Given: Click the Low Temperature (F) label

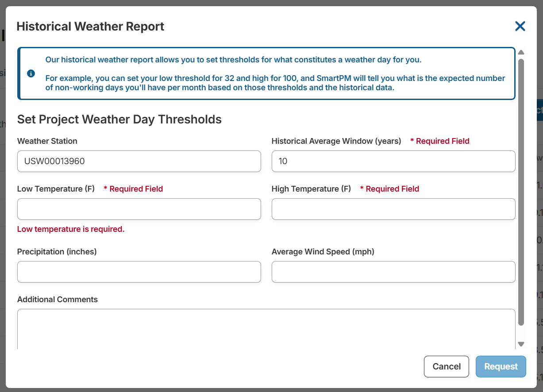Looking at the screenshot, I should (56, 189).
